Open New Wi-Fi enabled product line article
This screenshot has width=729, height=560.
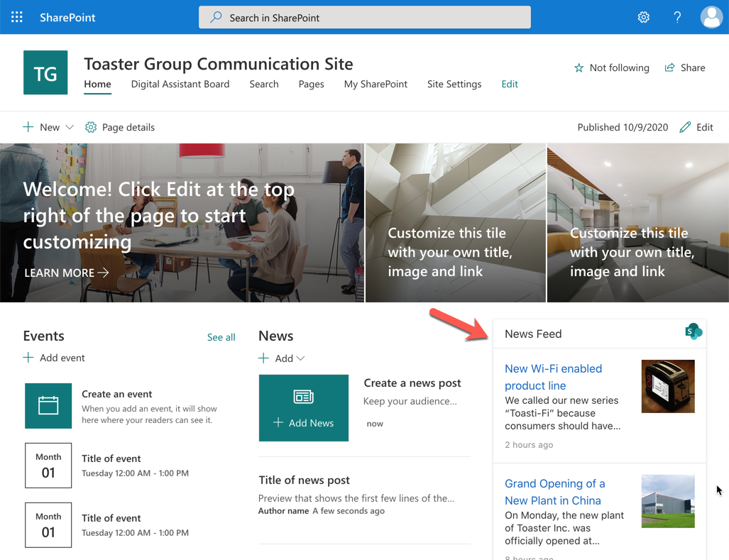click(x=553, y=377)
